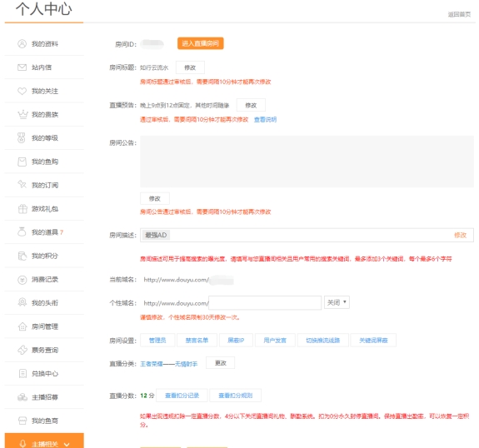The image size is (479, 448).
Task: Click the 游戏礼包 gift box icon
Action: (22, 208)
